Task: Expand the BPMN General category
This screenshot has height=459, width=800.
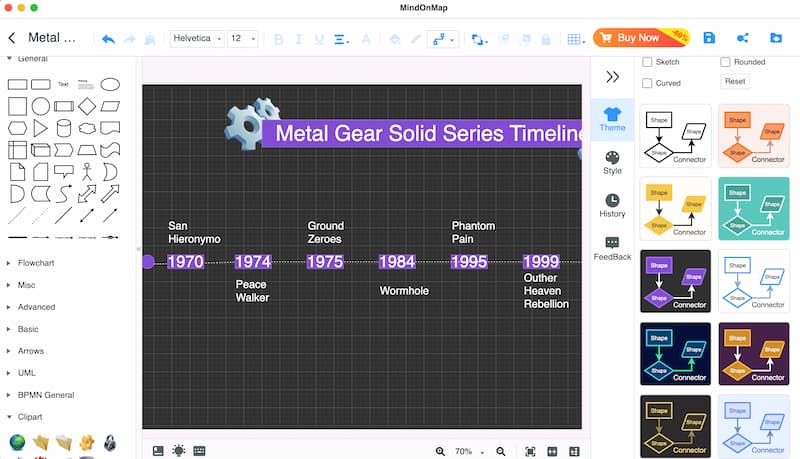Action: [46, 395]
